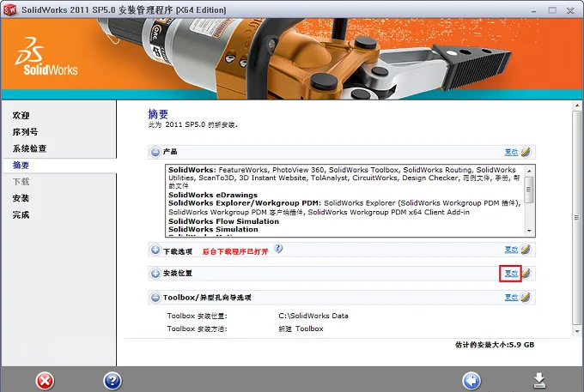This screenshot has height=392, width=584.
Task: Expand the 下载选项 section
Action: (155, 250)
